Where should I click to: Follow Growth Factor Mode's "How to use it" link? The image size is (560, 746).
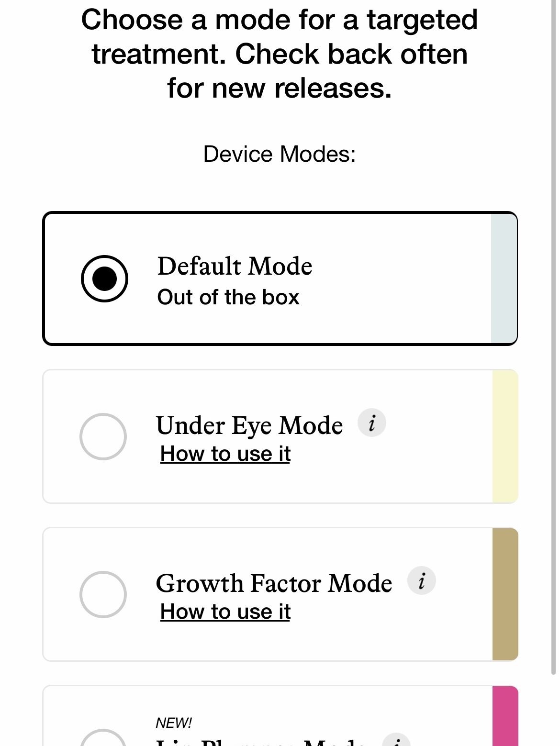[225, 612]
